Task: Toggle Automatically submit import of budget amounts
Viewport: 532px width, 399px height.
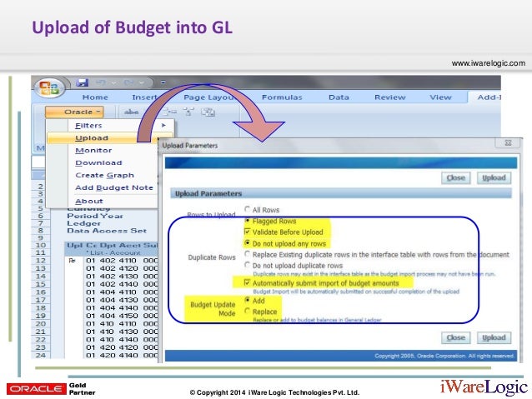Action: (x=248, y=282)
